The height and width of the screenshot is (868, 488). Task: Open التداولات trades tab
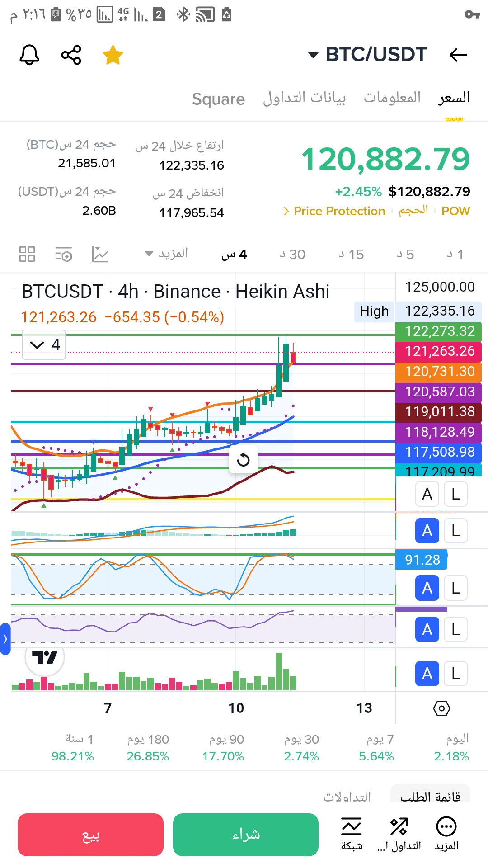click(347, 796)
